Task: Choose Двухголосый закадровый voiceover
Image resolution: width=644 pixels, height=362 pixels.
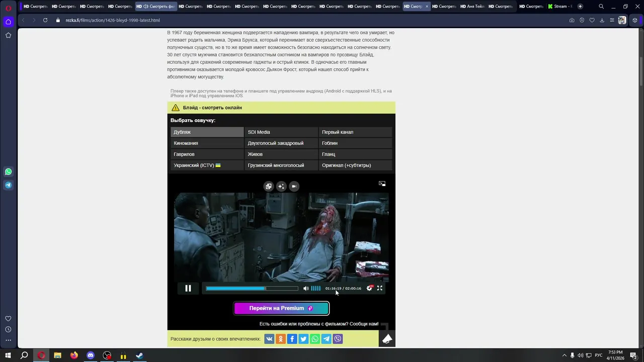Action: [281, 143]
